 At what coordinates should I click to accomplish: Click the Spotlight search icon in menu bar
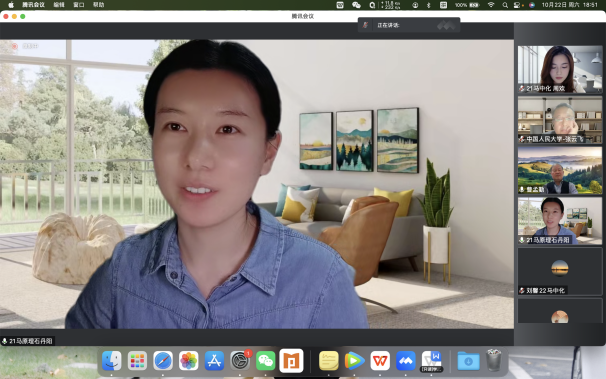505,5
